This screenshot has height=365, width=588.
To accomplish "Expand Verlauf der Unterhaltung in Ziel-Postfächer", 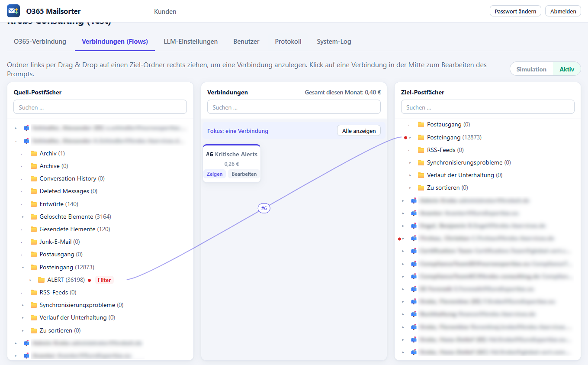I will pyautogui.click(x=410, y=175).
